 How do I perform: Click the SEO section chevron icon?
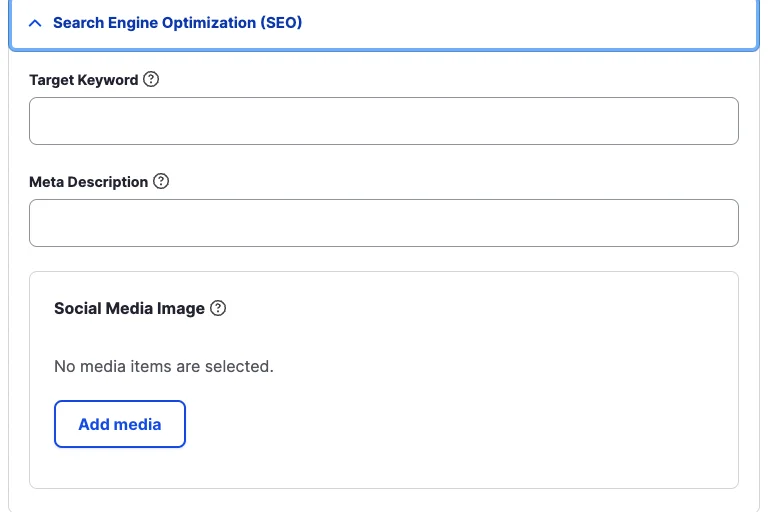click(x=35, y=23)
